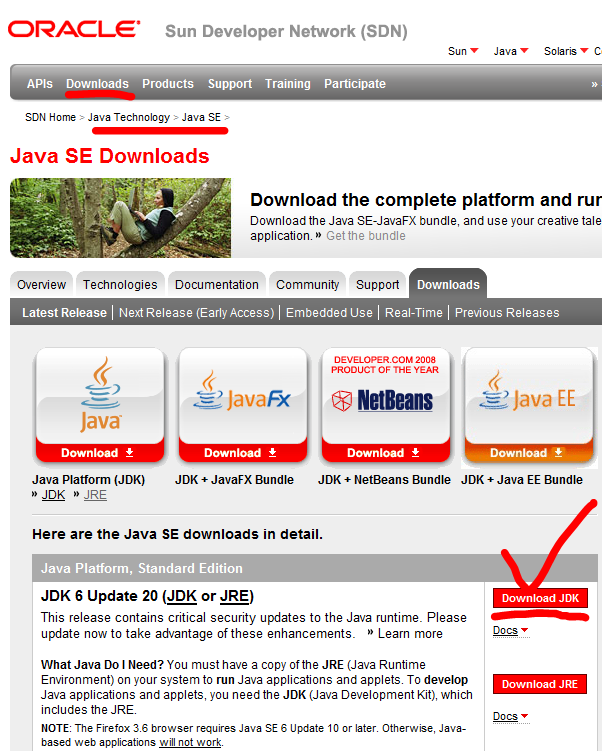
Task: Expand Docs dropdown under Download JDK
Action: 511,630
